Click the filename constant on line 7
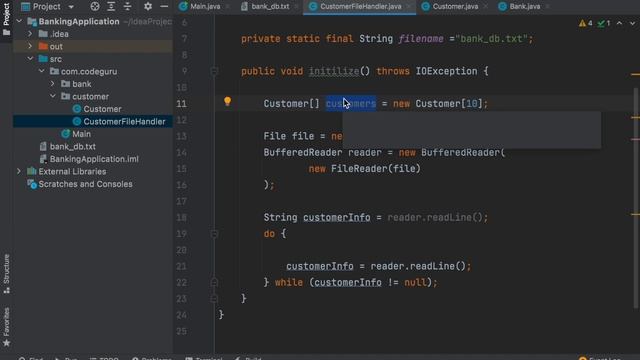The height and width of the screenshot is (360, 640). click(x=421, y=39)
